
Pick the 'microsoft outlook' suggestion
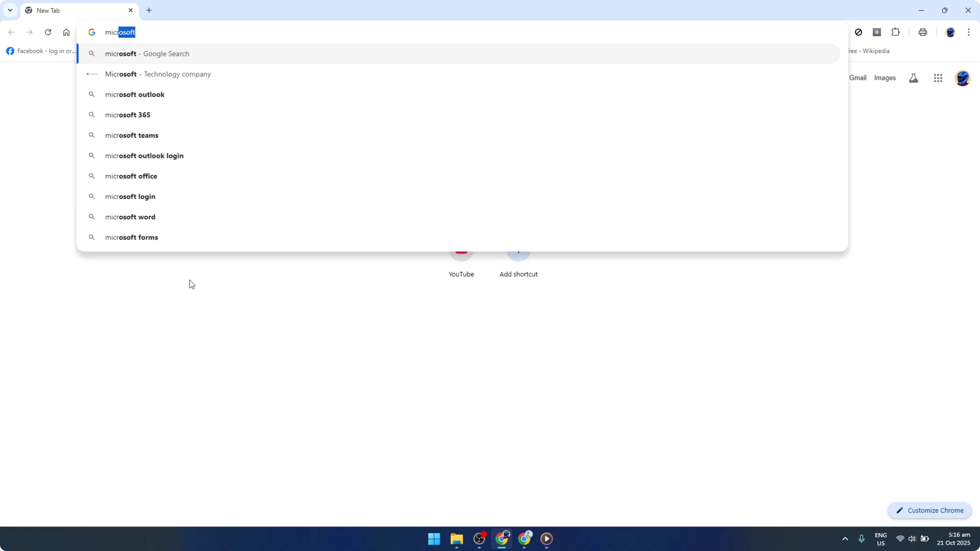[x=458, y=94]
